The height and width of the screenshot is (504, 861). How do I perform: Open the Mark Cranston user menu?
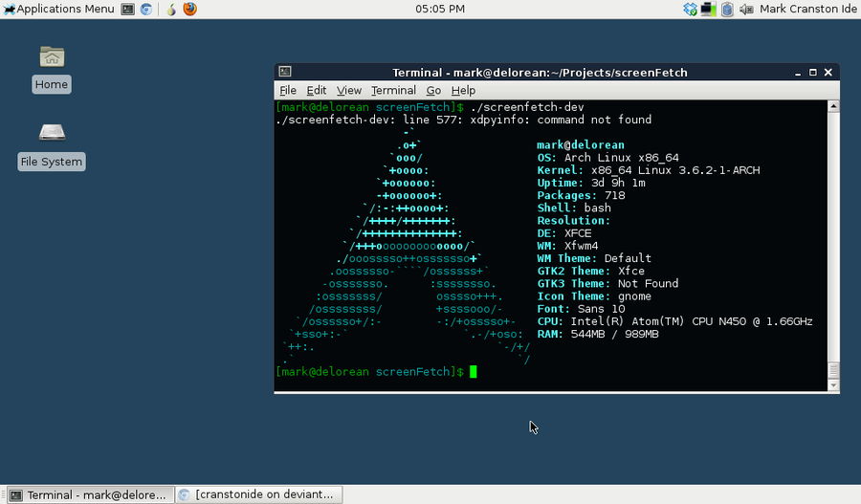[x=808, y=9]
